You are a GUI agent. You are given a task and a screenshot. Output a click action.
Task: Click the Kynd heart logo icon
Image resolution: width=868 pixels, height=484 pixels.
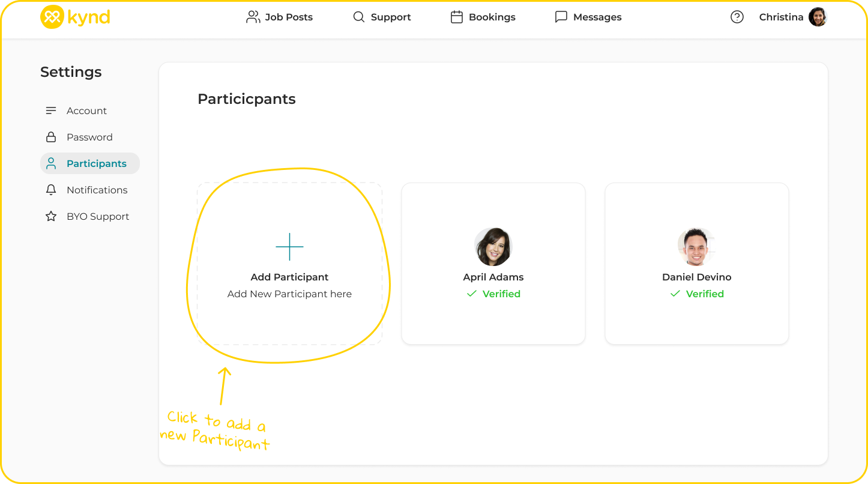(x=52, y=17)
